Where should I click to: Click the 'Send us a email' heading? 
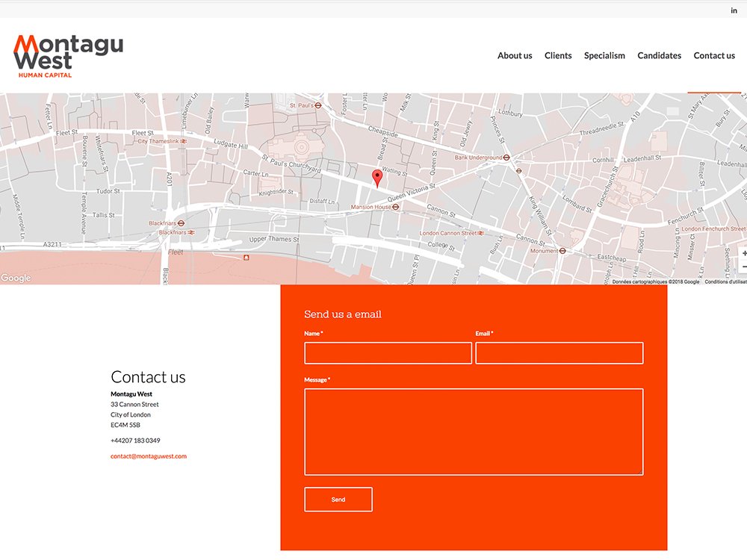click(343, 314)
